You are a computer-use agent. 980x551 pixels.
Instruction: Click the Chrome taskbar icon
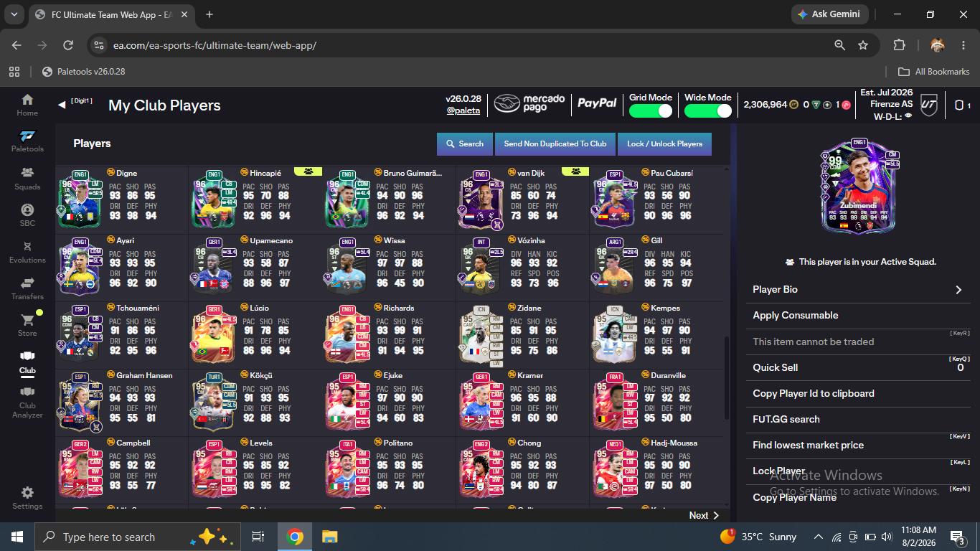point(294,537)
